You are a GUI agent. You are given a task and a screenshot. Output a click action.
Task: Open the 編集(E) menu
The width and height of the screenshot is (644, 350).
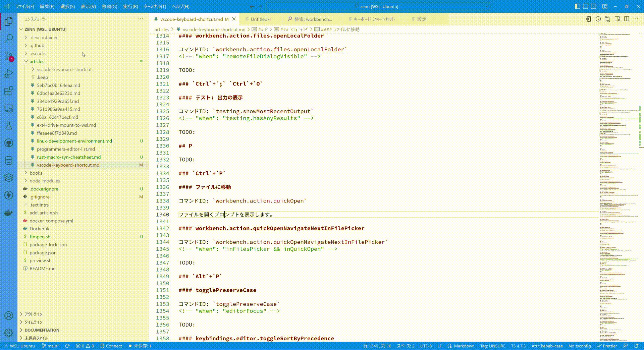47,6
